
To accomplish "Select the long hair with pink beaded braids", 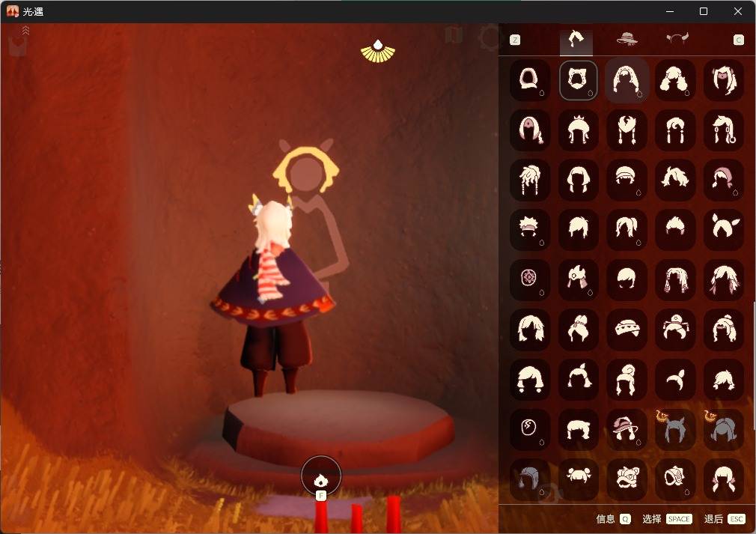I will pyautogui.click(x=675, y=279).
